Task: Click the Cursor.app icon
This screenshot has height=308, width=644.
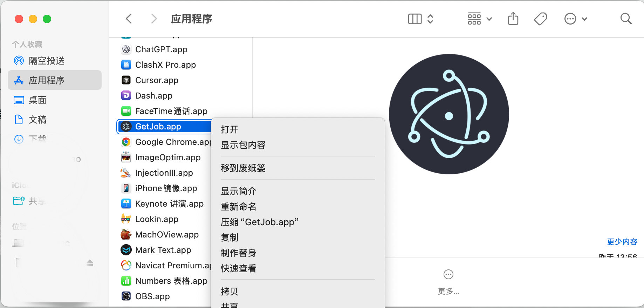Action: pos(126,80)
